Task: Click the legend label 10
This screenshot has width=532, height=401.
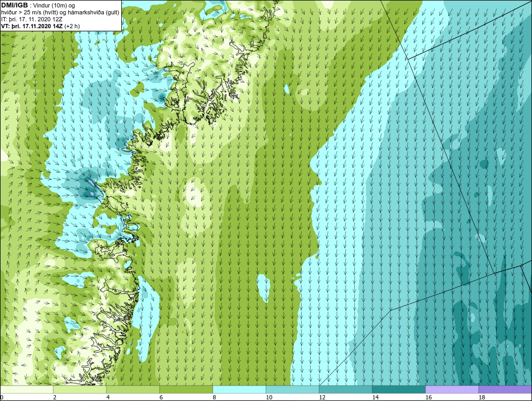Action: 269,397
